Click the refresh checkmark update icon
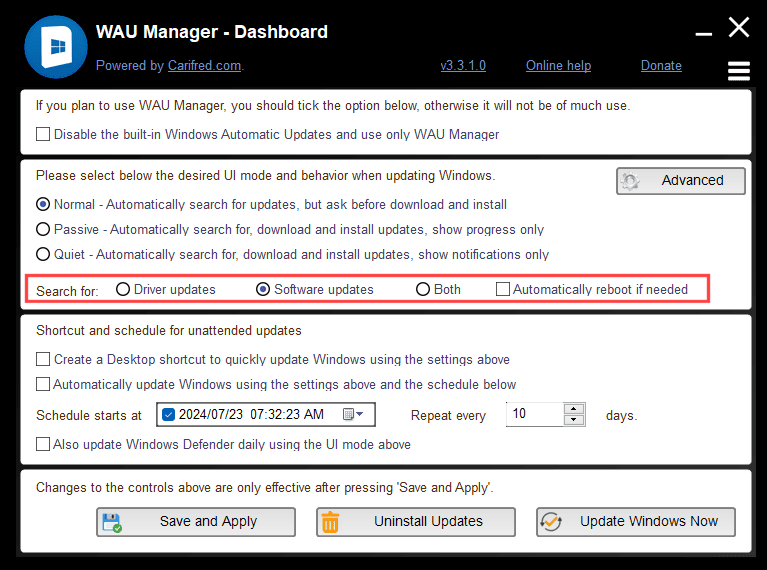 pyautogui.click(x=551, y=522)
